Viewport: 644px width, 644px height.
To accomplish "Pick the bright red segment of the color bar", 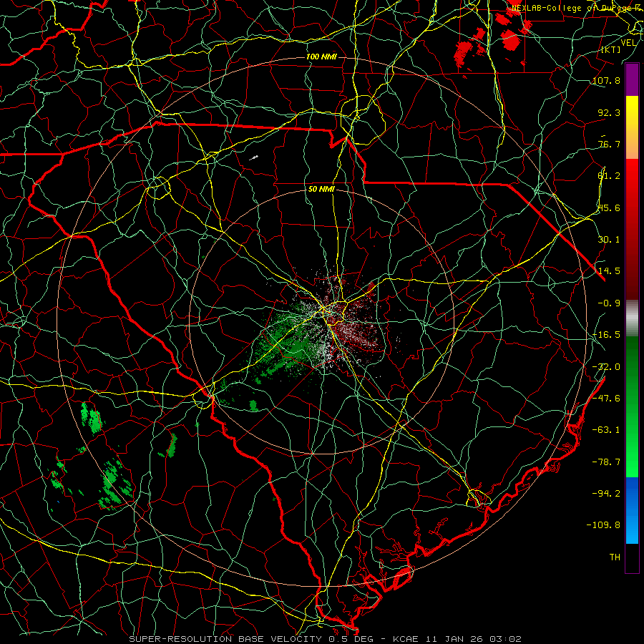I will coord(632,181).
